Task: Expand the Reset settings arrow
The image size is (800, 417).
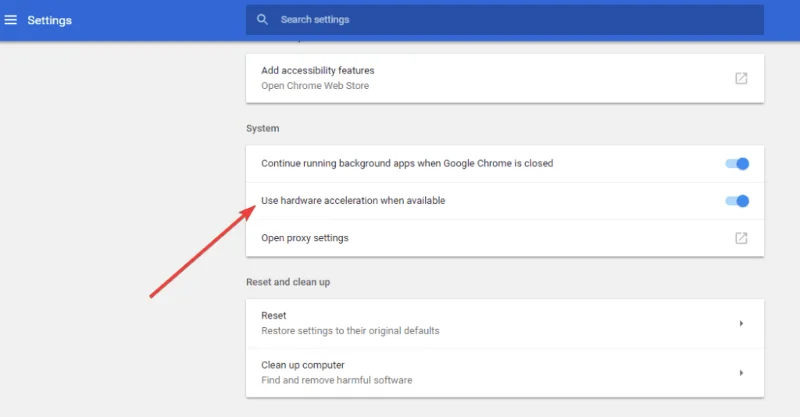Action: coord(741,323)
